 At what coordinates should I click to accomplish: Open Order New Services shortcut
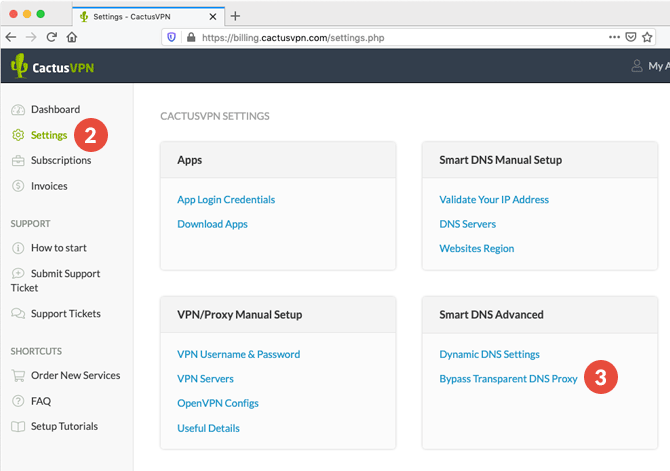click(x=76, y=375)
